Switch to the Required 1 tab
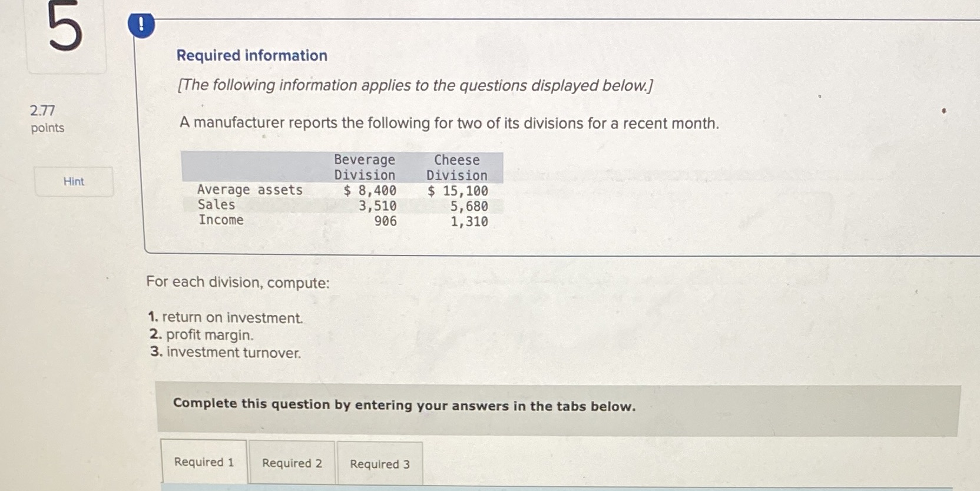The image size is (980, 491). pyautogui.click(x=204, y=463)
